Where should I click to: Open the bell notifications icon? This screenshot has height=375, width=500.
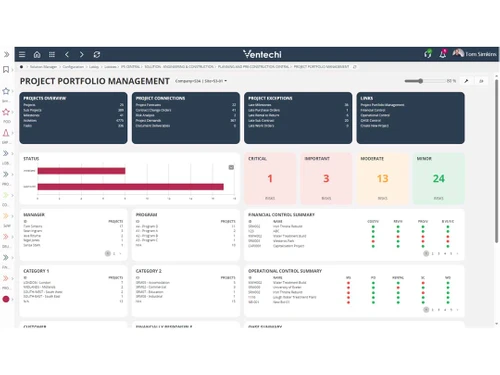pos(443,54)
